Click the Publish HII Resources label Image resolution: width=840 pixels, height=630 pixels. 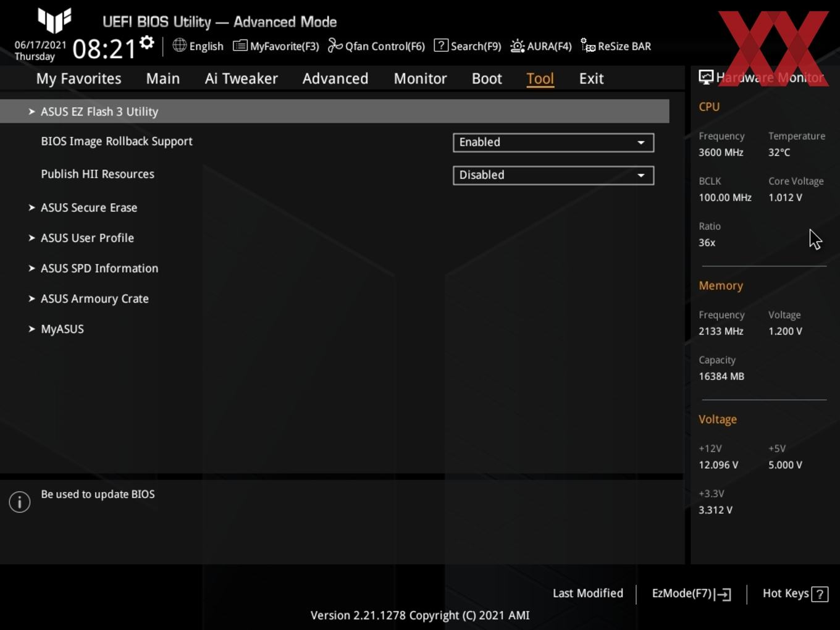[x=98, y=174]
